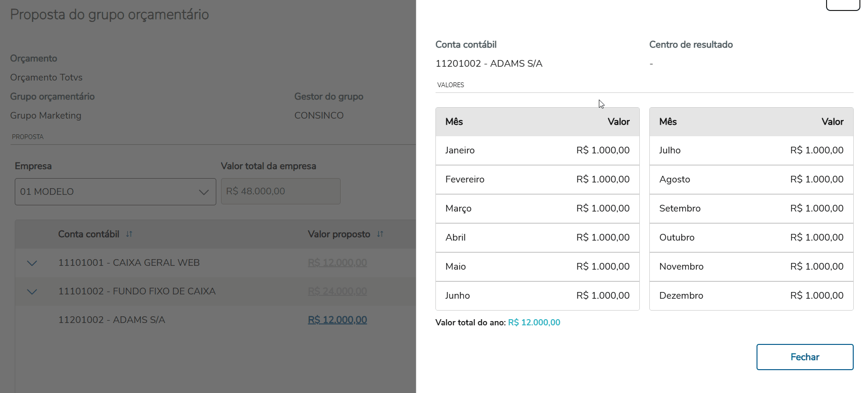This screenshot has width=868, height=393.
Task: Expand the 11101001 - CAIXA GERAL WEB row
Action: (32, 263)
